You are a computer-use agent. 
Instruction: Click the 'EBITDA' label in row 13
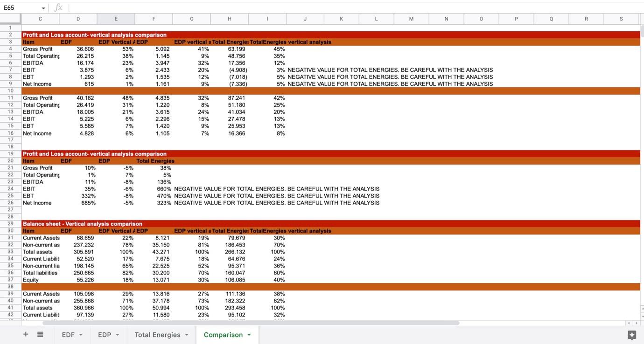point(40,112)
